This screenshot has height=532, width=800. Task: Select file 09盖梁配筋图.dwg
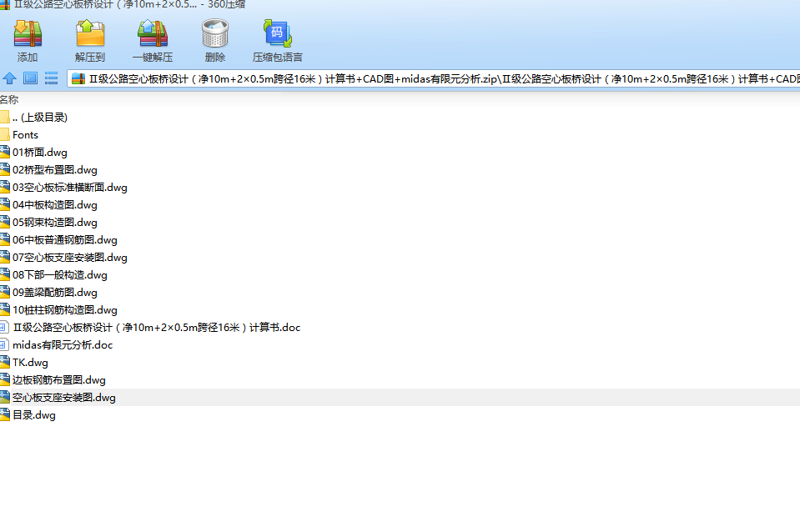(54, 293)
